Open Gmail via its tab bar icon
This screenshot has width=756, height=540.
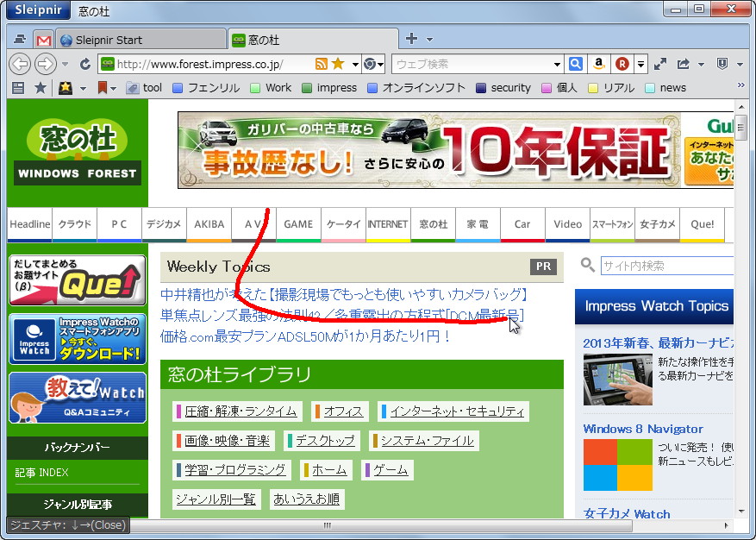[x=43, y=38]
